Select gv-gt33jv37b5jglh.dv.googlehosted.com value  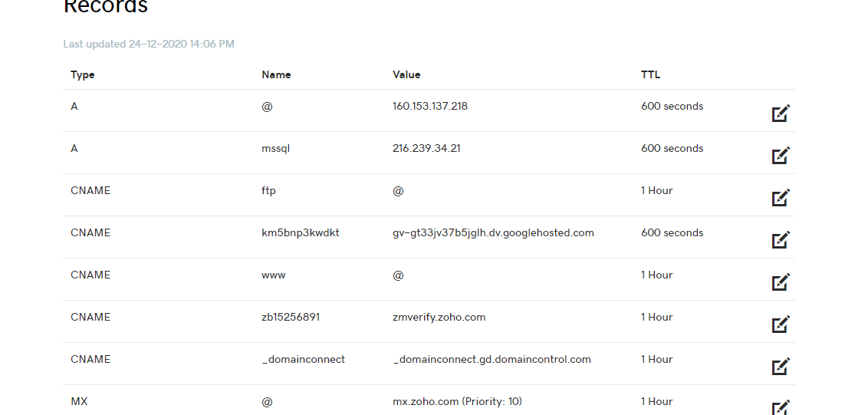click(493, 233)
